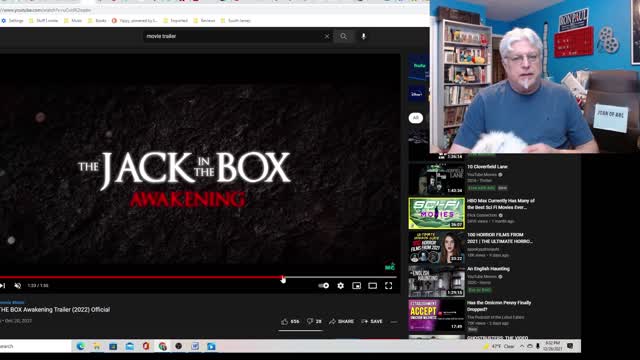Open Google Chrome from the taskbar
Viewport: 640px width, 360px height.
(162, 346)
